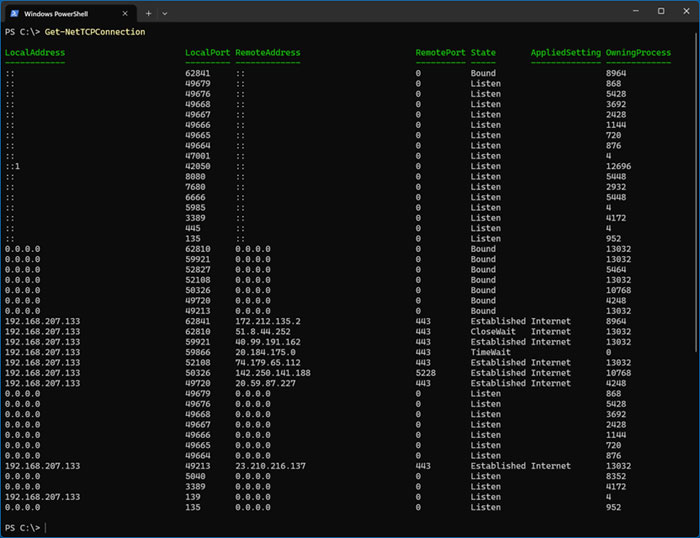The height and width of the screenshot is (538, 700).
Task: Click owning process 12696
Action: coord(618,166)
